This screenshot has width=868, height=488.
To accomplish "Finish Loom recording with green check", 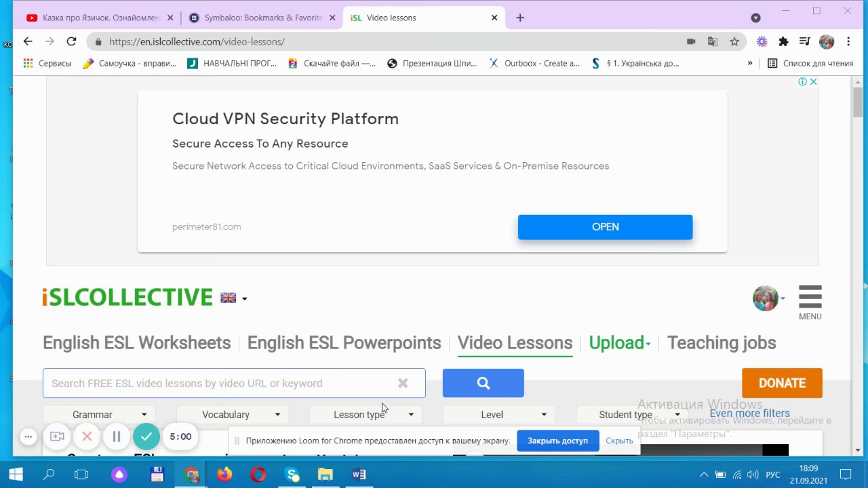I will 146,436.
